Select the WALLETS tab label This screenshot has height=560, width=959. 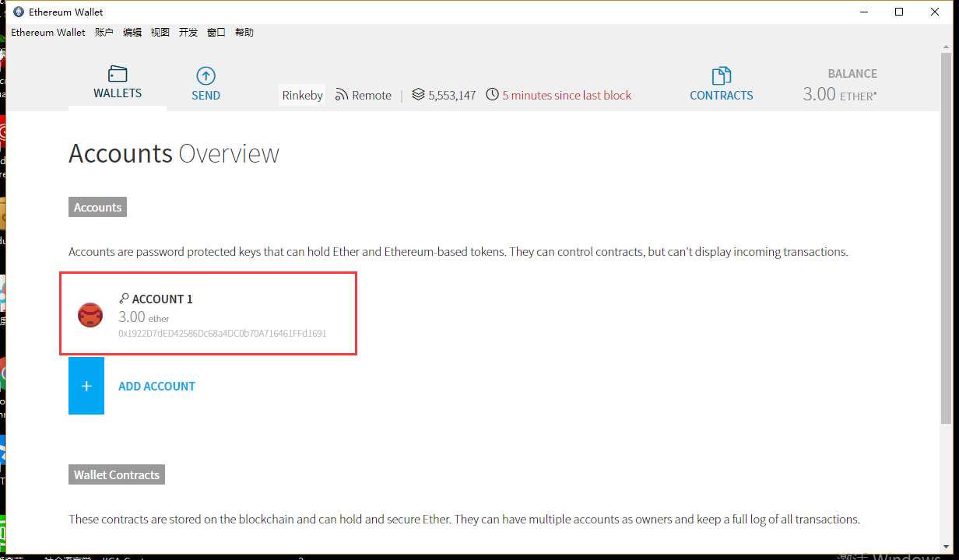[118, 93]
